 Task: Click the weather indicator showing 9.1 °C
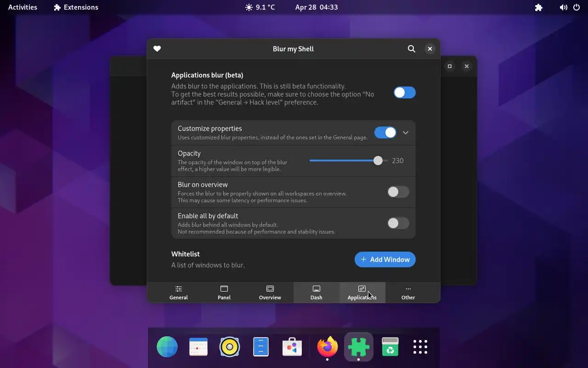[260, 7]
